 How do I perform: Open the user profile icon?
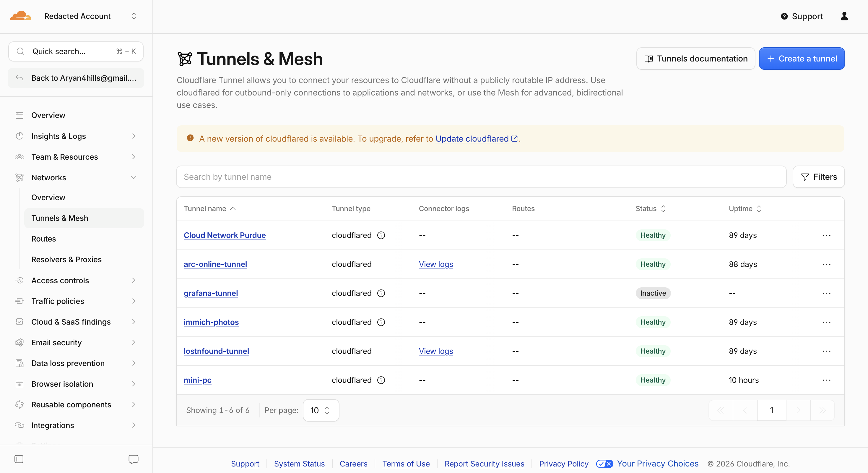844,16
